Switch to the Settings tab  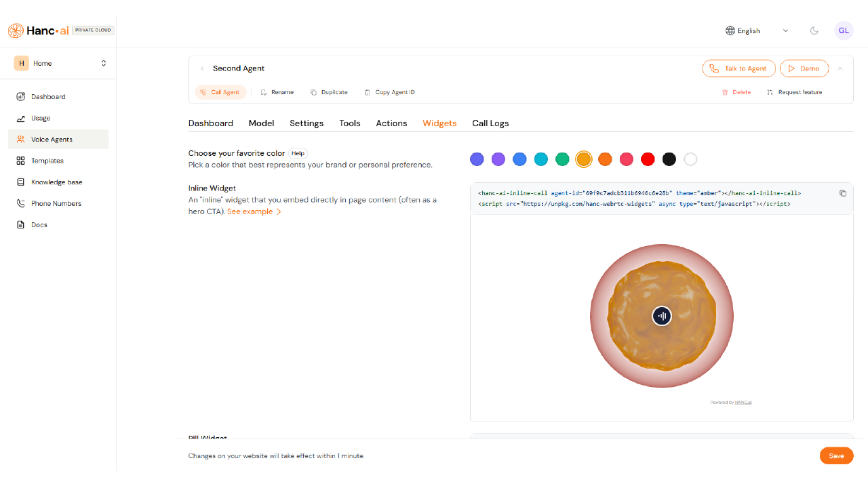coord(307,123)
